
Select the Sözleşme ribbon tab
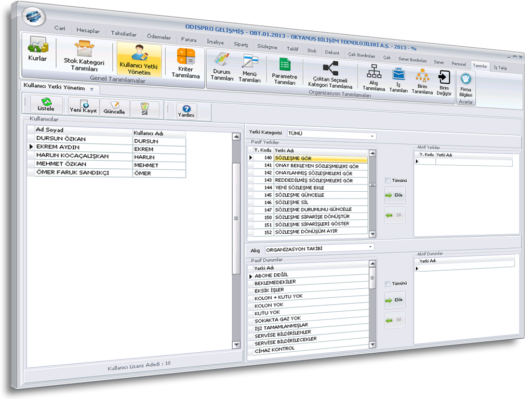pyautogui.click(x=268, y=46)
